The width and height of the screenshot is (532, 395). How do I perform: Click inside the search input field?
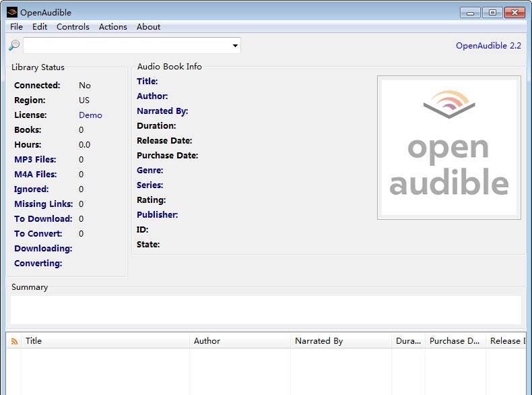(127, 46)
